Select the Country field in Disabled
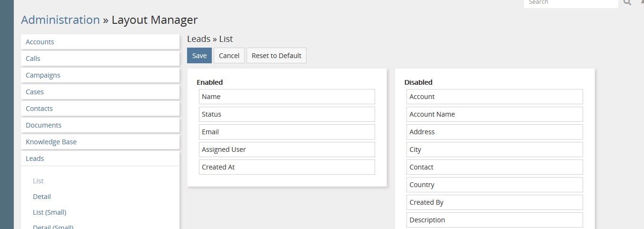Viewport: 644px width, 229px height. click(494, 185)
